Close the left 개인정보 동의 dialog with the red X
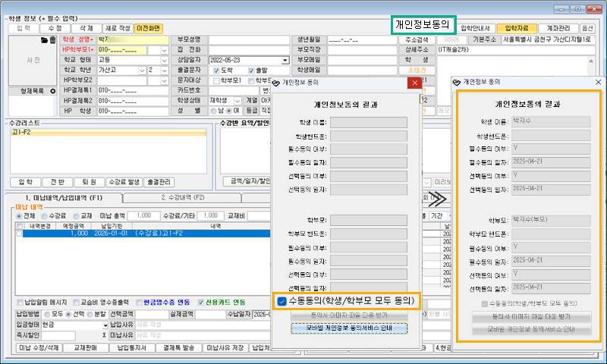 pos(412,81)
